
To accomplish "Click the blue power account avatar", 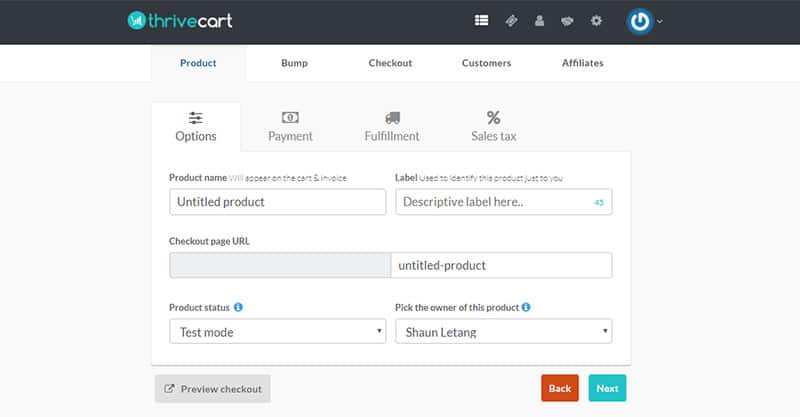I will 640,21.
